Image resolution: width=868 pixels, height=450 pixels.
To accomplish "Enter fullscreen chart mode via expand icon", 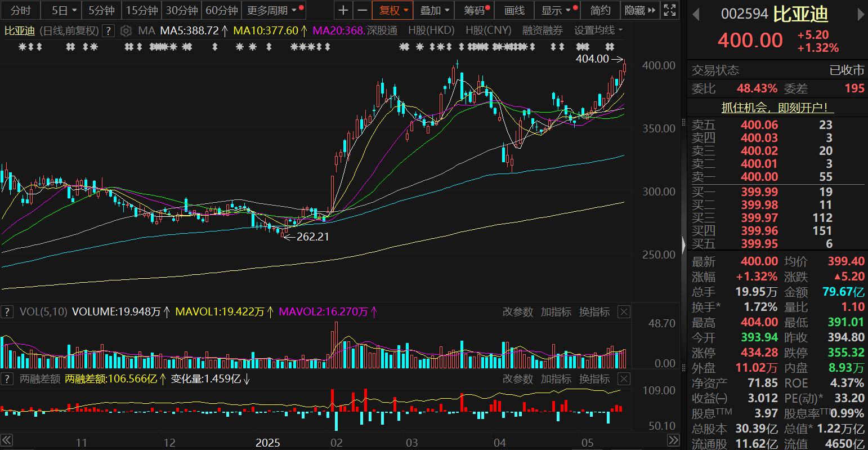I will pos(669,10).
